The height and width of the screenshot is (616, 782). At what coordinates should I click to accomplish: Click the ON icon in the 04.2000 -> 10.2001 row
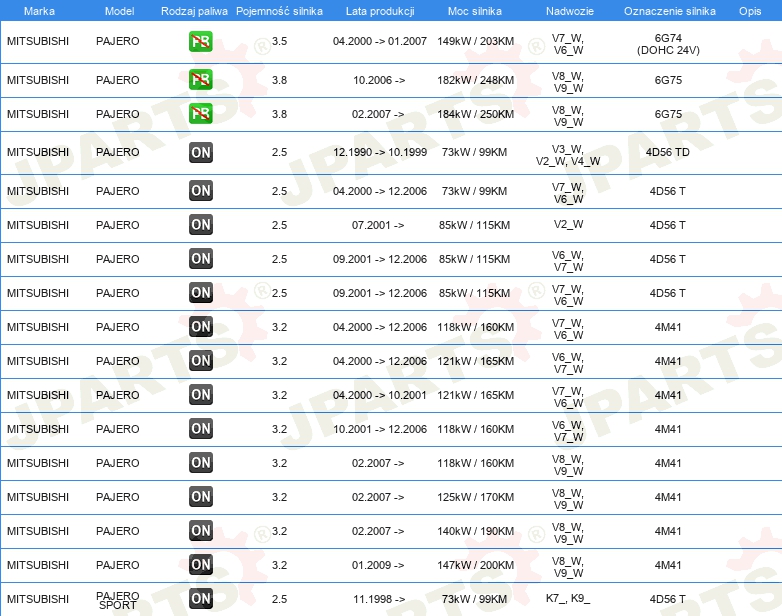click(201, 395)
